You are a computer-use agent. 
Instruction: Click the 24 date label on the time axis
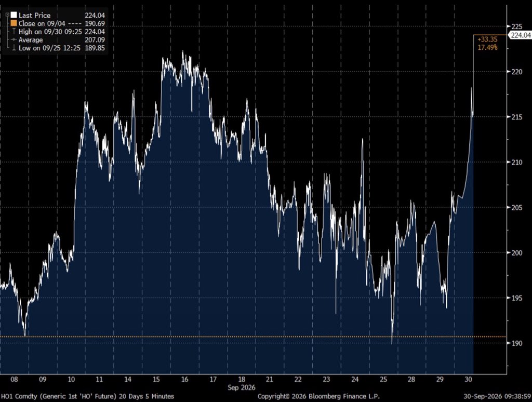[355, 379]
